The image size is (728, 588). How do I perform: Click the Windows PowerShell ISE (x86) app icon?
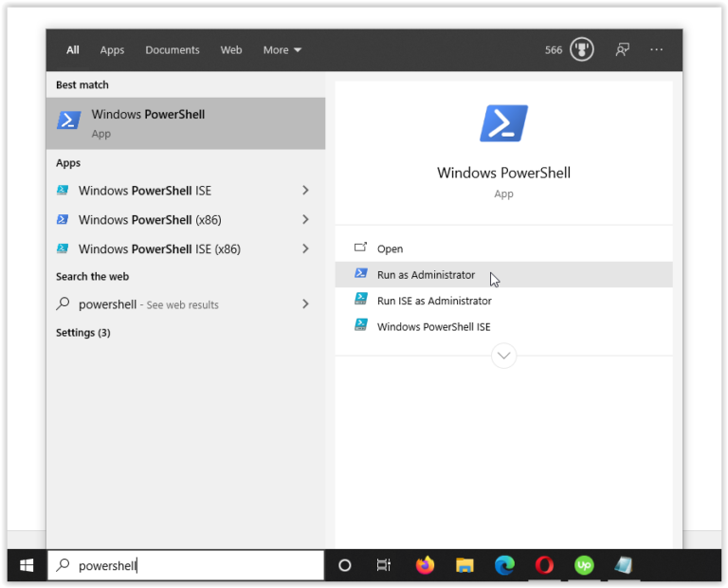point(63,248)
